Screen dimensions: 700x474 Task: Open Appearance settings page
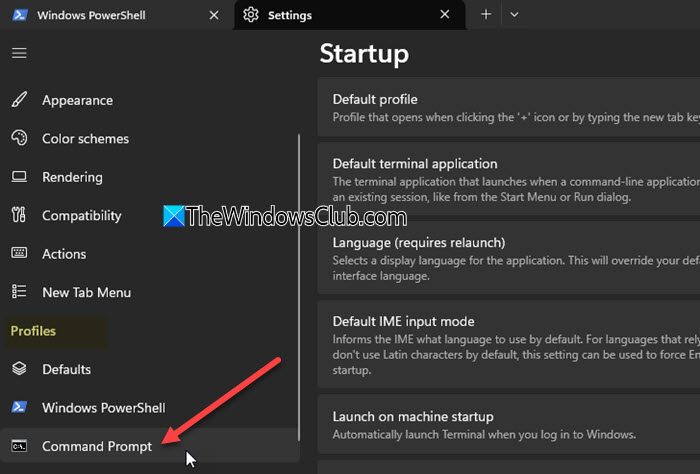click(x=150, y=100)
